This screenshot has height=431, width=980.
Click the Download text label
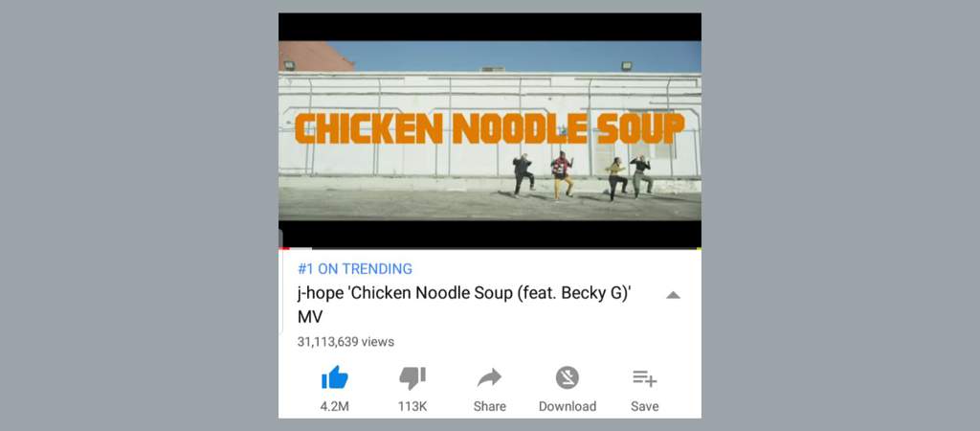point(568,406)
